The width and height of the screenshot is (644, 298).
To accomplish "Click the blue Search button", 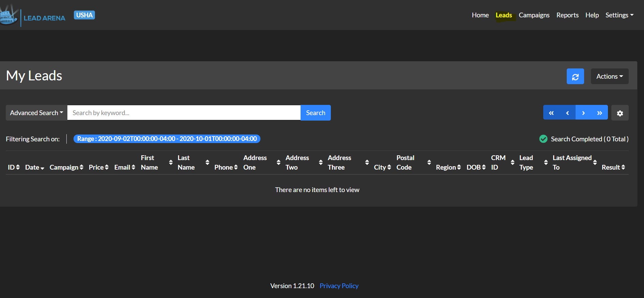I will click(x=316, y=113).
